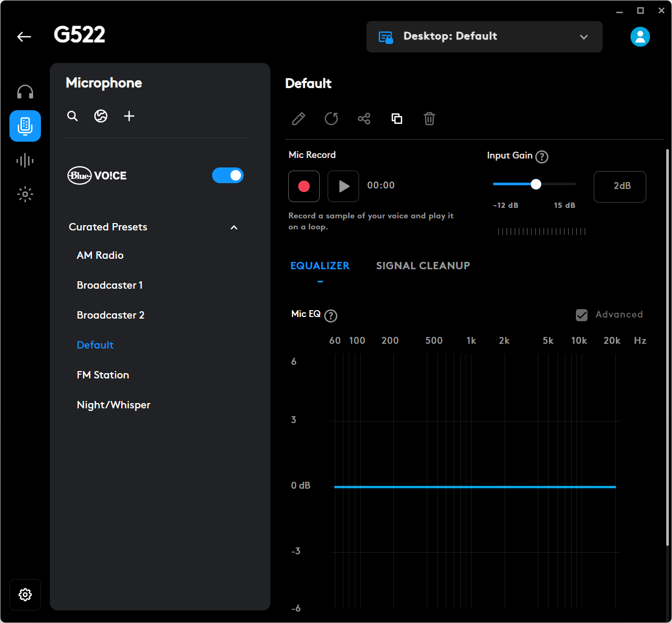Reset the Default preset
672x623 pixels.
point(331,119)
